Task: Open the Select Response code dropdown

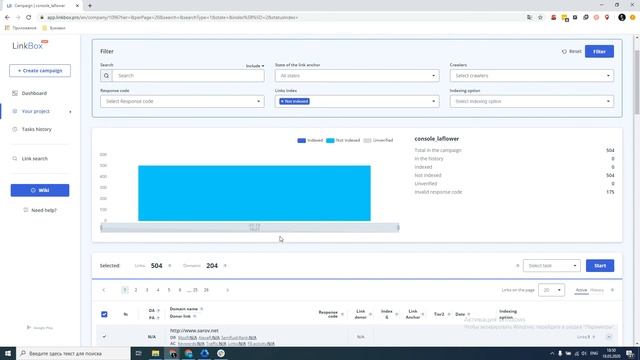Action: pyautogui.click(x=182, y=101)
